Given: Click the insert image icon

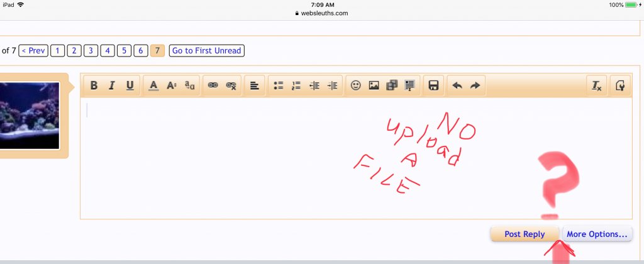Looking at the screenshot, I should point(374,86).
